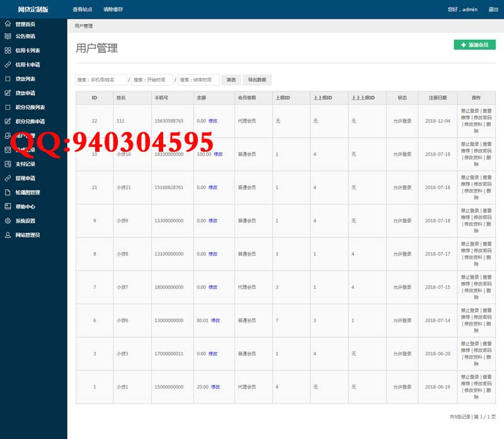Click the 支付记录 icon in sidebar
Image resolution: width=504 pixels, height=439 pixels.
(8, 164)
